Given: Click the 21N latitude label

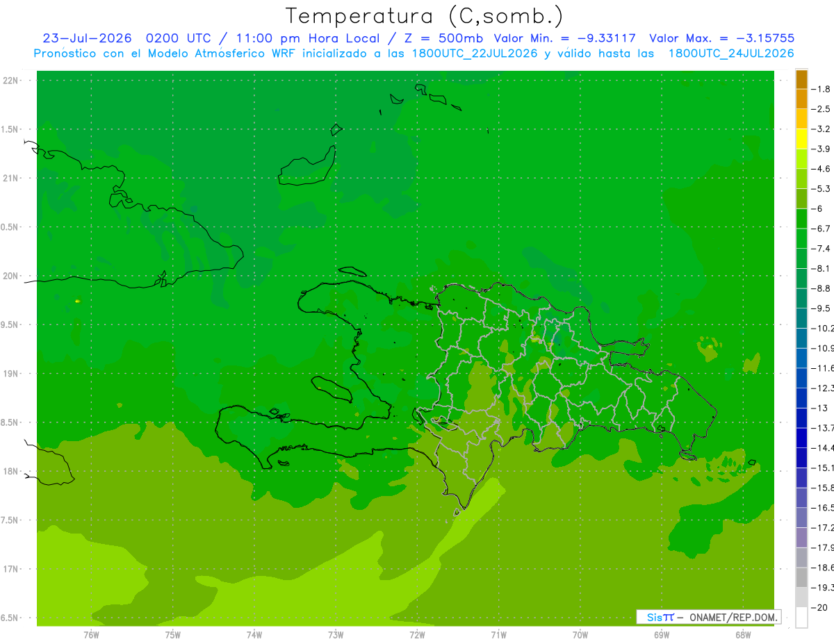Looking at the screenshot, I should 11,179.
